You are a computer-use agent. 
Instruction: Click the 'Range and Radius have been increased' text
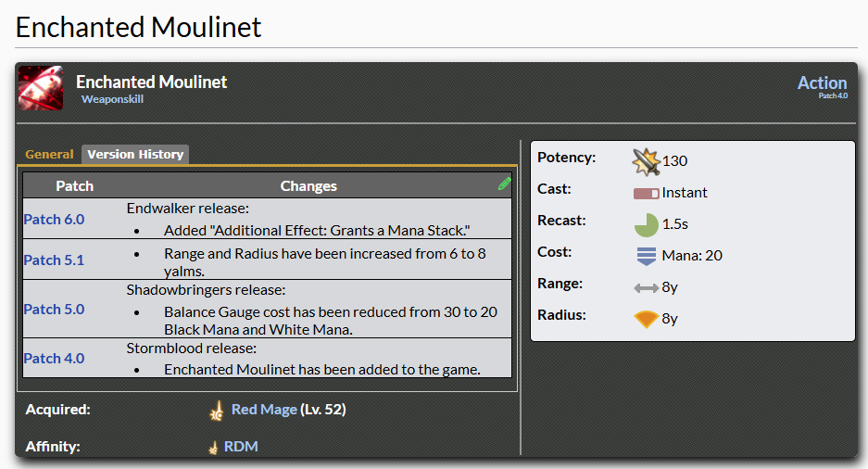pyautogui.click(x=325, y=262)
